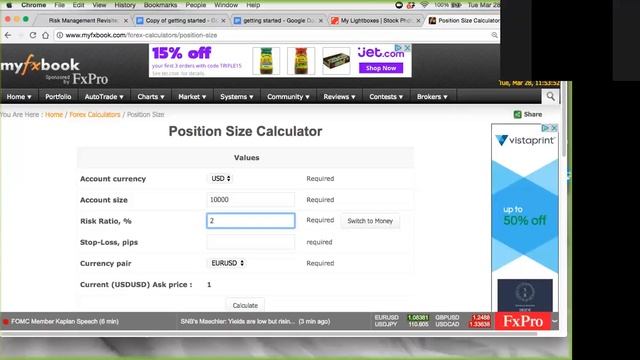
Task: Close the Jet.com banner ad
Action: pyautogui.click(x=407, y=48)
